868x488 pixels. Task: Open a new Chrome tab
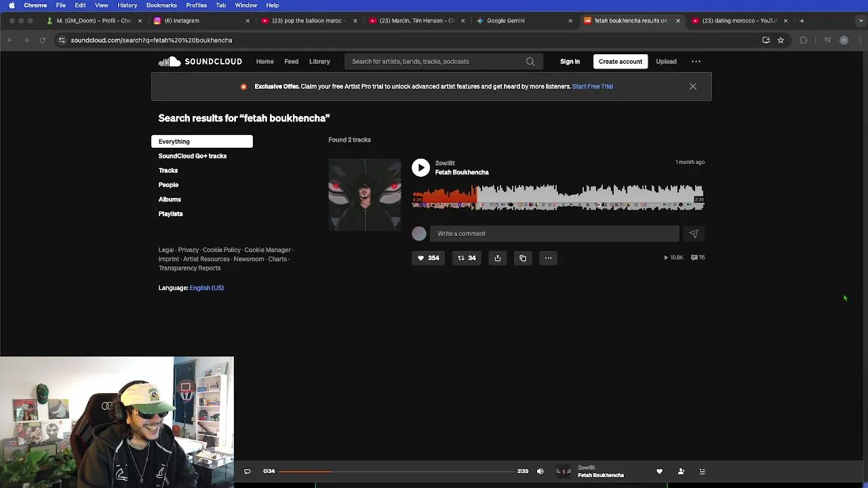click(802, 21)
